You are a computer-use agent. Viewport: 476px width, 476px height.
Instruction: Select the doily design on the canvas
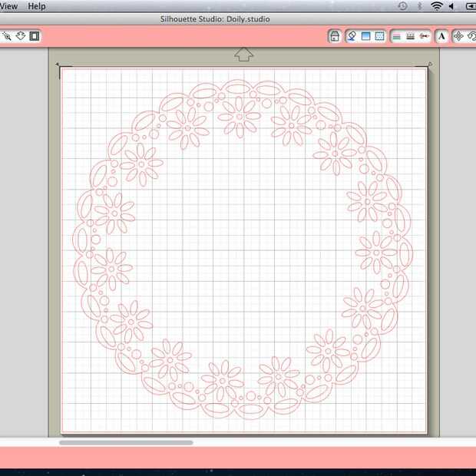(243, 250)
